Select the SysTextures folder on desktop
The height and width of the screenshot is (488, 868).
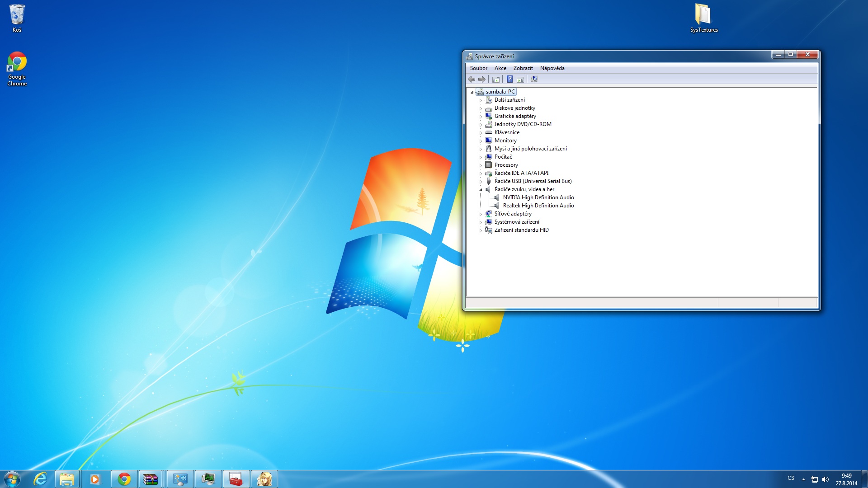(703, 19)
